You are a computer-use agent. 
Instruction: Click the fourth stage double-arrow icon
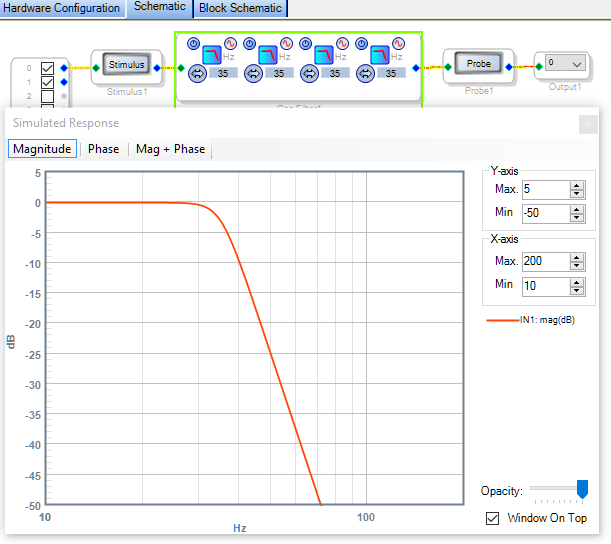click(366, 74)
